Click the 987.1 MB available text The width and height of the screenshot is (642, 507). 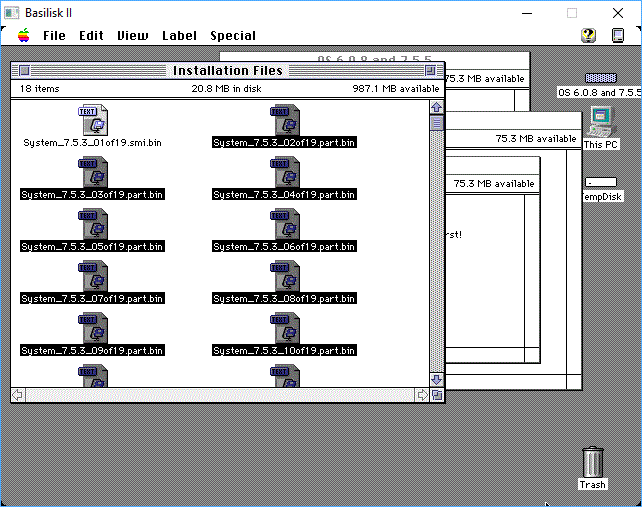pos(396,88)
